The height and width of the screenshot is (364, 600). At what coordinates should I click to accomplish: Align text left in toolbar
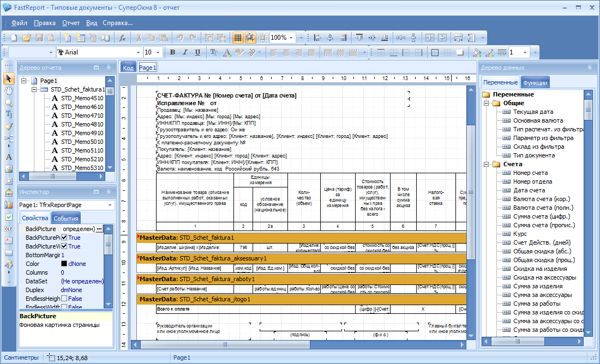(274, 52)
